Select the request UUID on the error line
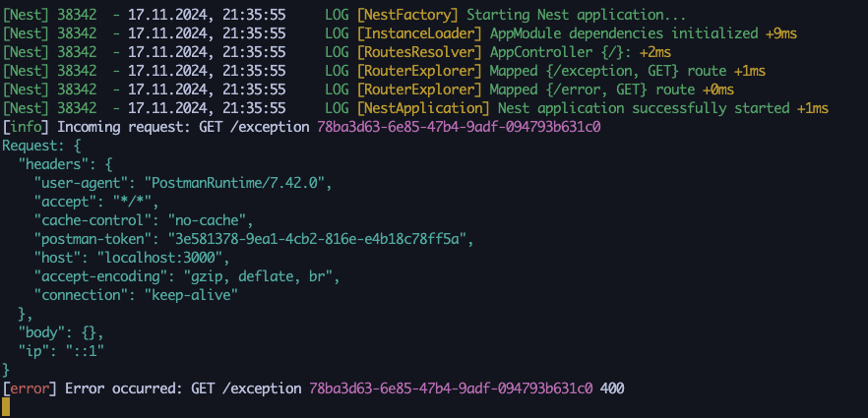Image resolution: width=868 pixels, height=418 pixels. [x=451, y=388]
